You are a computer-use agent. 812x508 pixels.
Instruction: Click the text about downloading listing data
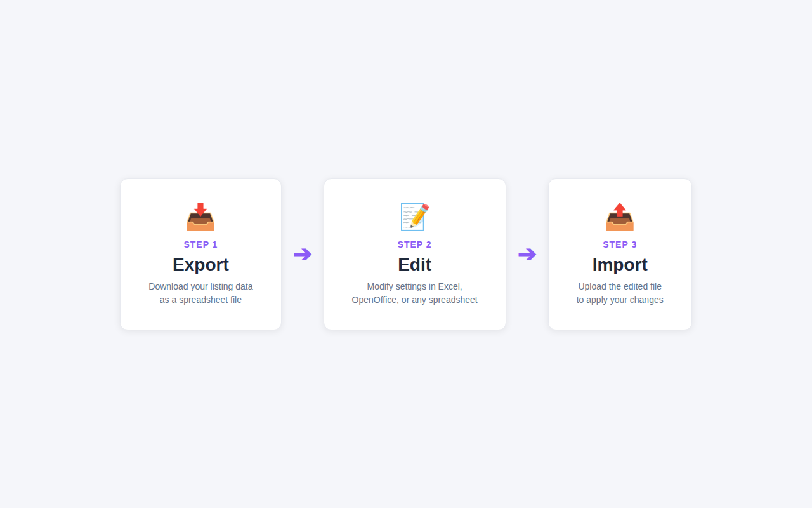pyautogui.click(x=200, y=293)
